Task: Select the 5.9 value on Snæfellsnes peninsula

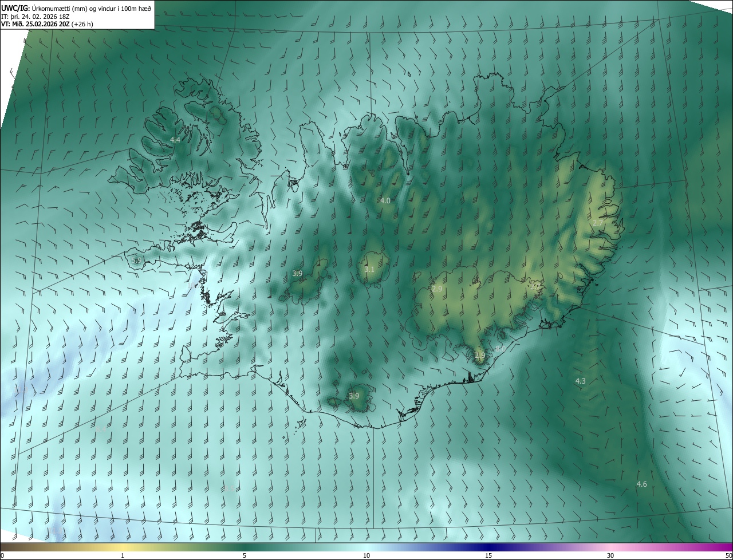Action: coord(136,260)
